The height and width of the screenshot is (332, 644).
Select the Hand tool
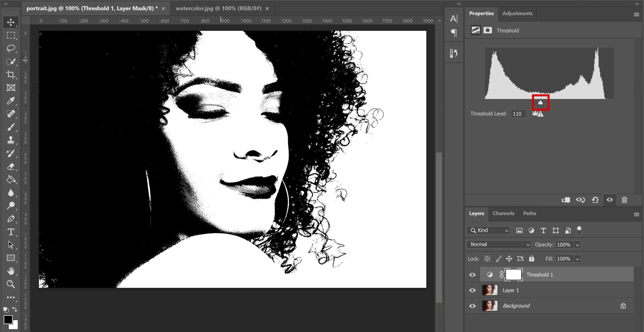tap(11, 271)
